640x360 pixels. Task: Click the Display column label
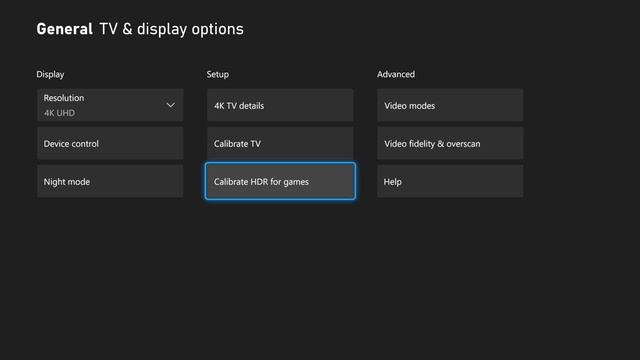[x=50, y=75]
